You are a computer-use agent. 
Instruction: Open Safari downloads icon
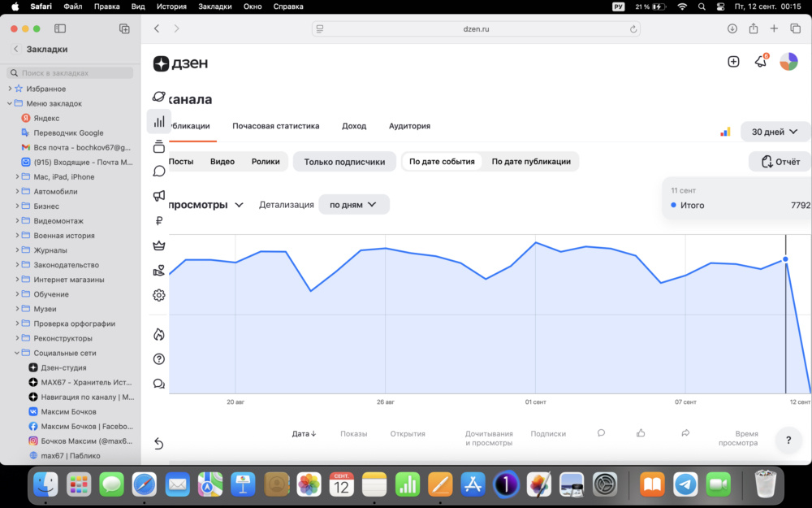click(732, 28)
